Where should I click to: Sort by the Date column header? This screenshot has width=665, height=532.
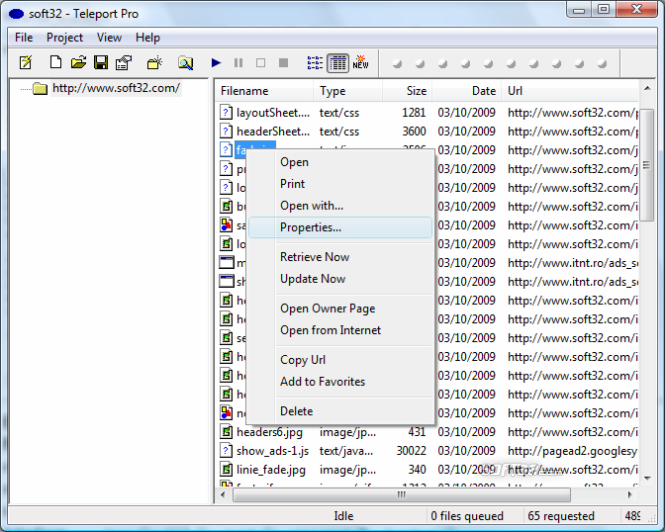(x=467, y=91)
